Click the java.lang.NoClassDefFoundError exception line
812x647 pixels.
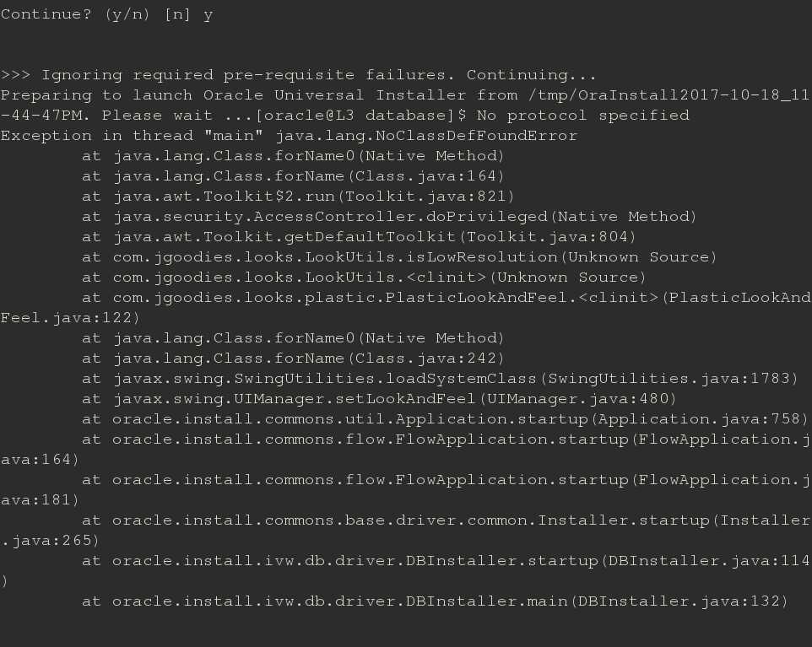point(289,136)
